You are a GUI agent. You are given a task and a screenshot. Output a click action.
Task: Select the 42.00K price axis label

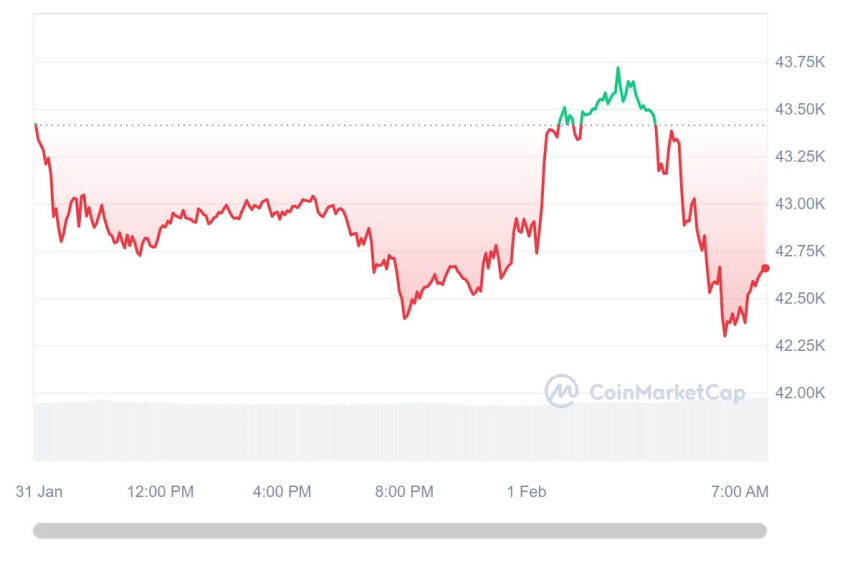[800, 393]
